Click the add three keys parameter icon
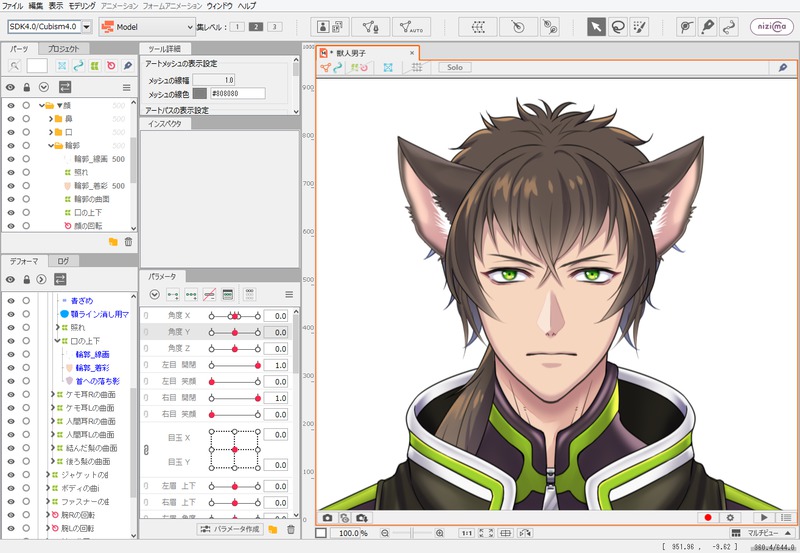The height and width of the screenshot is (553, 800). click(191, 295)
